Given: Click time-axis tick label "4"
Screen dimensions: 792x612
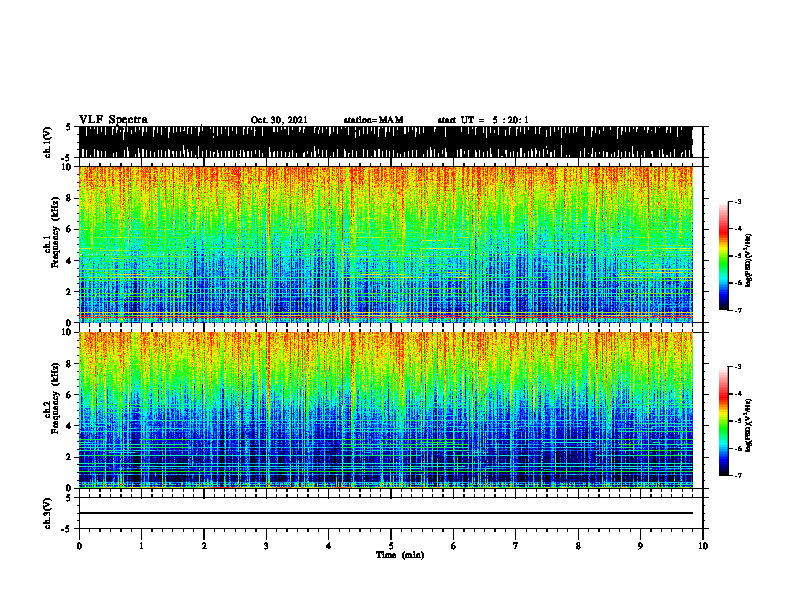Looking at the screenshot, I should (x=329, y=546).
